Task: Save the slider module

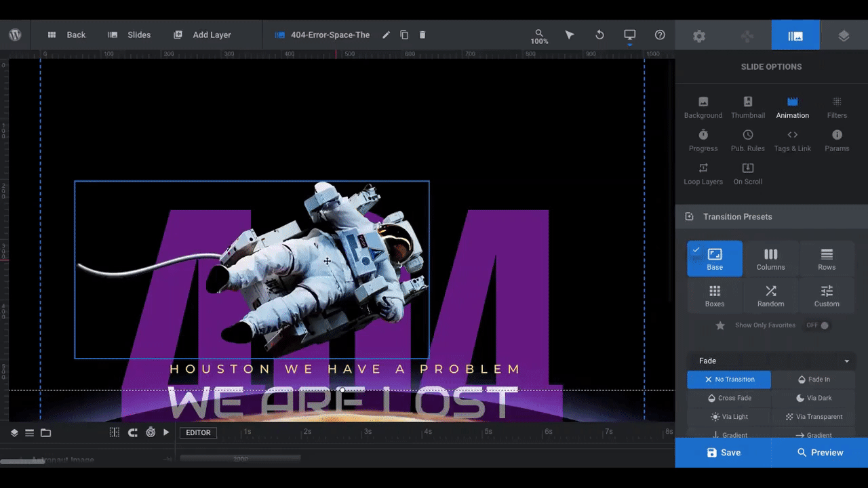Action: (723, 452)
